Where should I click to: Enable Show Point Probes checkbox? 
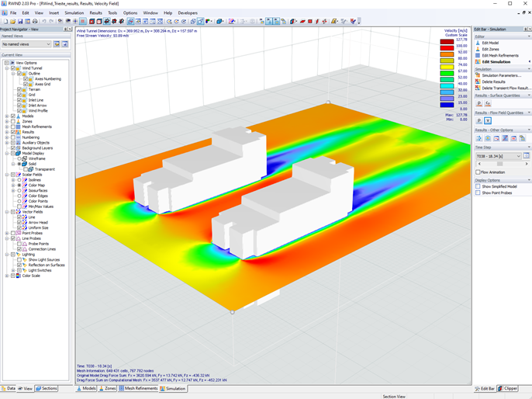(x=478, y=193)
